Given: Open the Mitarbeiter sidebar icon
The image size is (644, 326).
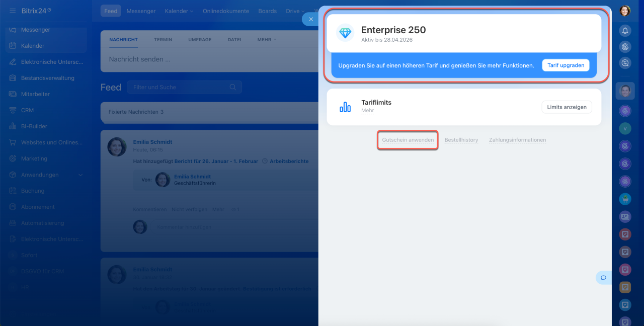Looking at the screenshot, I should click(x=13, y=94).
